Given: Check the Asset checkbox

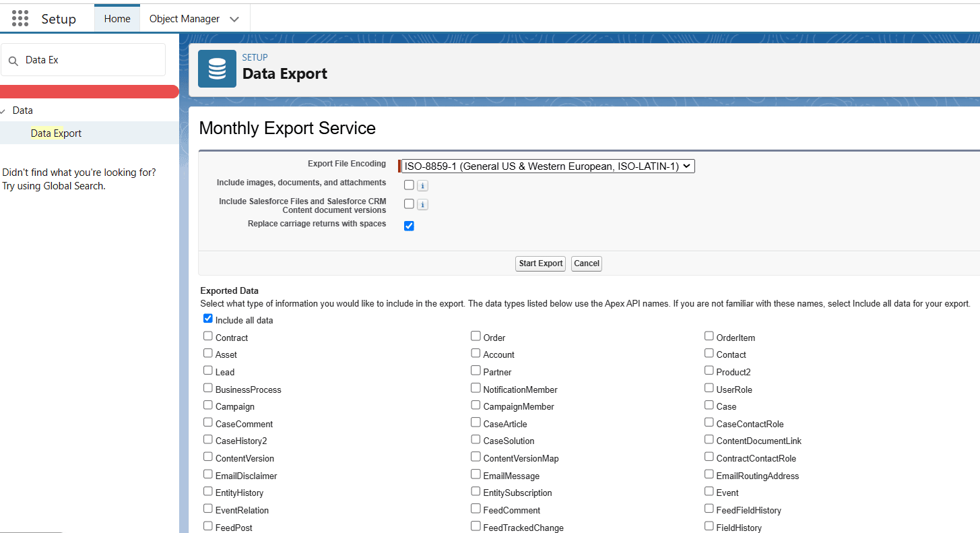Looking at the screenshot, I should pyautogui.click(x=208, y=353).
